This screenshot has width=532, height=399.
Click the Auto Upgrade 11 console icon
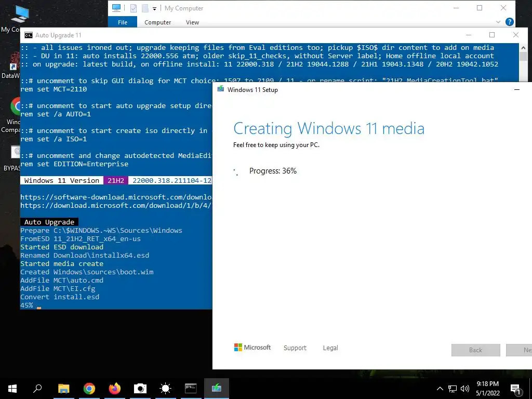tap(29, 35)
